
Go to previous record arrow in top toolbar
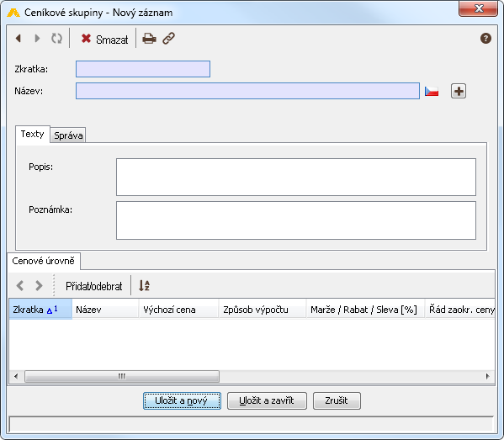(x=19, y=39)
